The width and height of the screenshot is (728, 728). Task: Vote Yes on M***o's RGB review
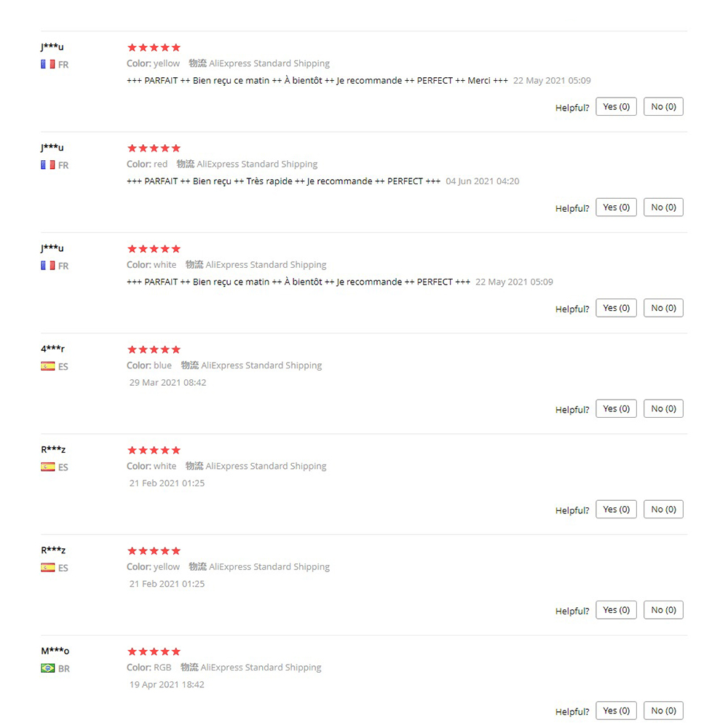tap(616, 711)
